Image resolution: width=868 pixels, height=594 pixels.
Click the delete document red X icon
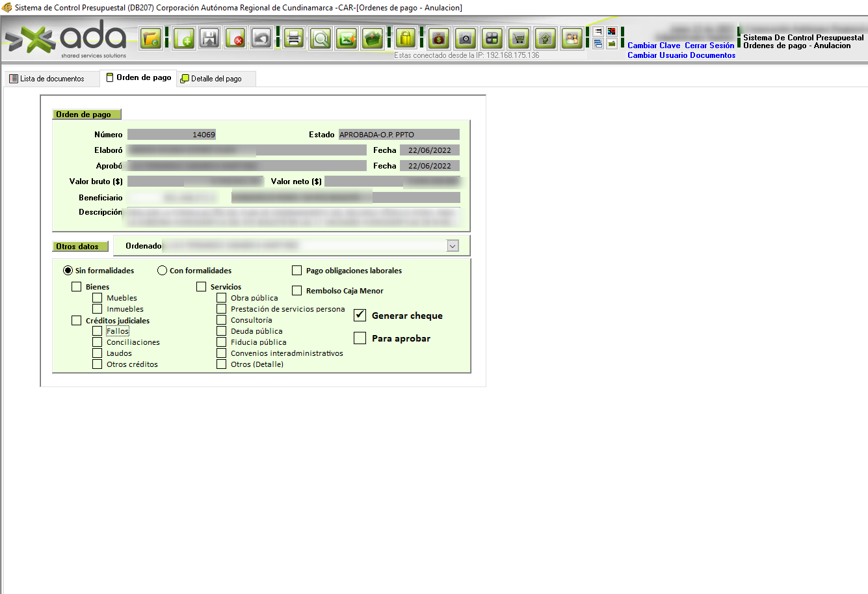[235, 38]
